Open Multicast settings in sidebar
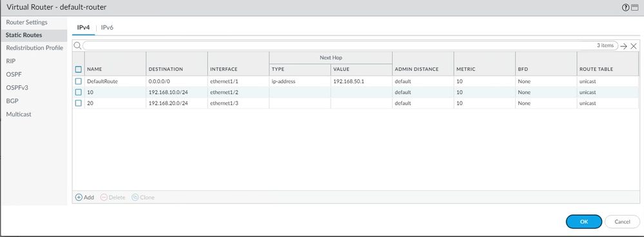Viewport: 644px width, 237px height. (x=19, y=114)
